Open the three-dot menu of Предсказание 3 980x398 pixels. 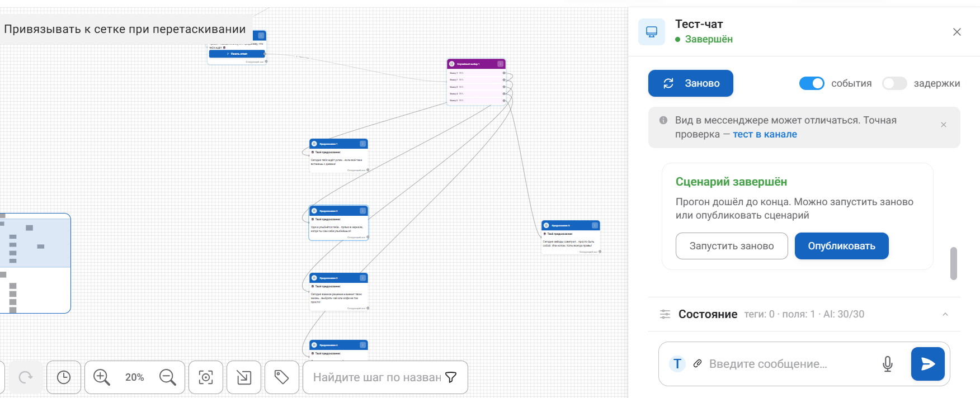(x=362, y=278)
